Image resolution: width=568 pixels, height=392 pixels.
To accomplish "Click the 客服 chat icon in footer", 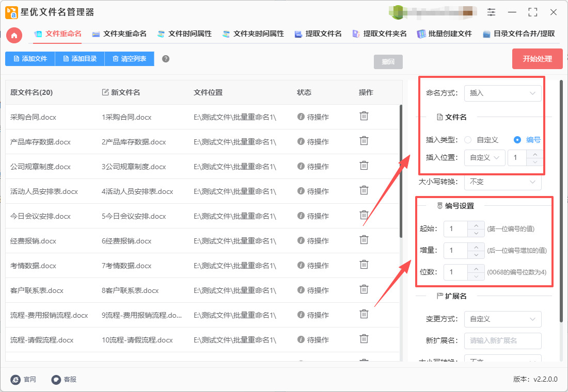I will tap(56, 379).
